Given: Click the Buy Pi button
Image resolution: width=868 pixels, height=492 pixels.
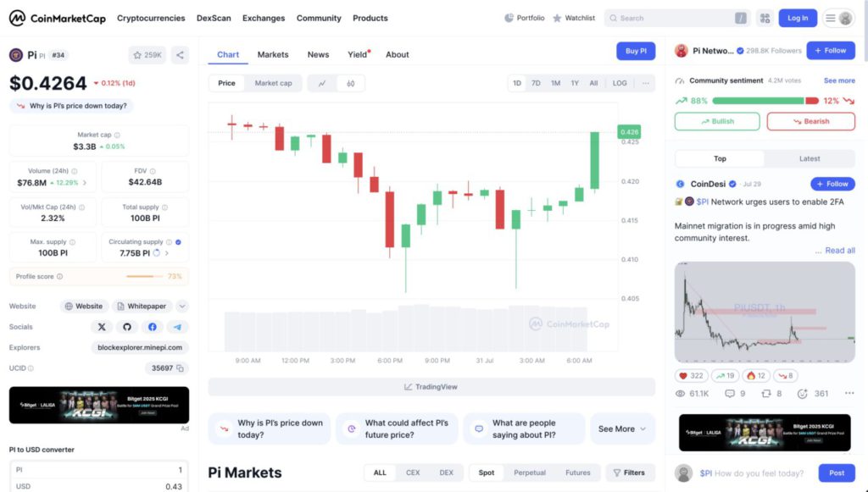Looking at the screenshot, I should pyautogui.click(x=636, y=51).
